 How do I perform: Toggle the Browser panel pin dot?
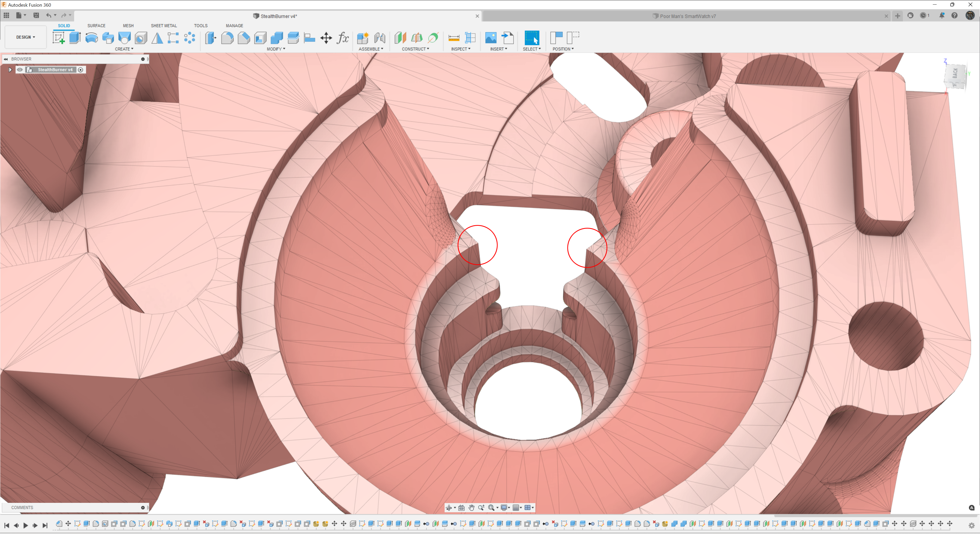tap(143, 59)
